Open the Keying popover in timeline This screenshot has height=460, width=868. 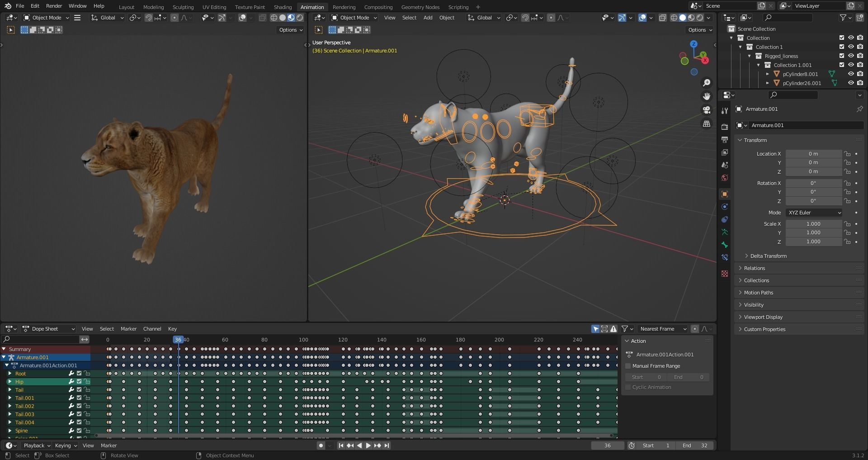66,446
